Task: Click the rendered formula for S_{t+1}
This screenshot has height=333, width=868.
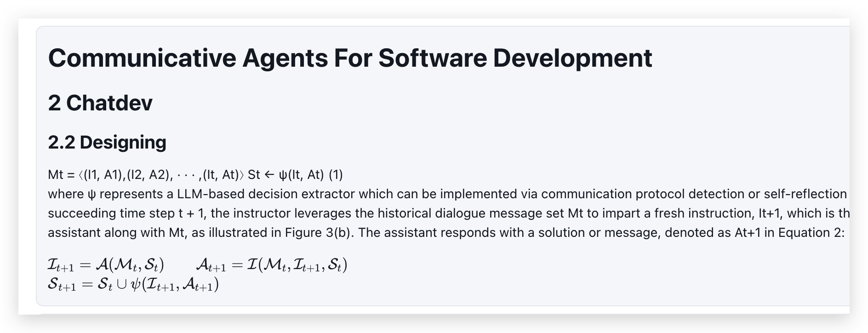Action: point(133,286)
